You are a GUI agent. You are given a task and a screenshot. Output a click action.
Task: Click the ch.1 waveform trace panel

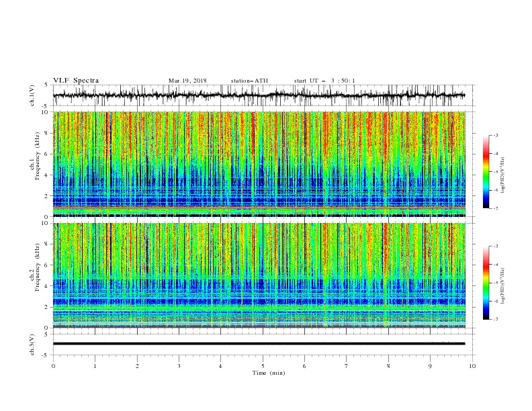tap(264, 95)
